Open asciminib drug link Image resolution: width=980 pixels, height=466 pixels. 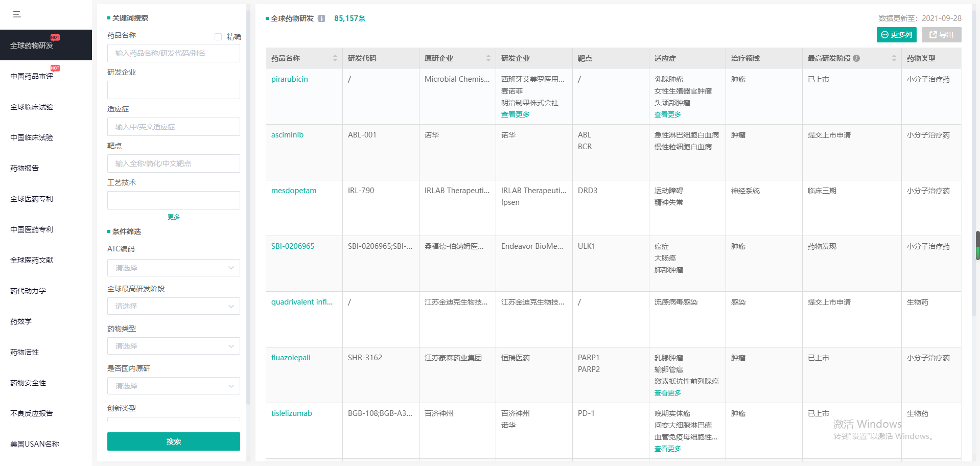click(287, 135)
